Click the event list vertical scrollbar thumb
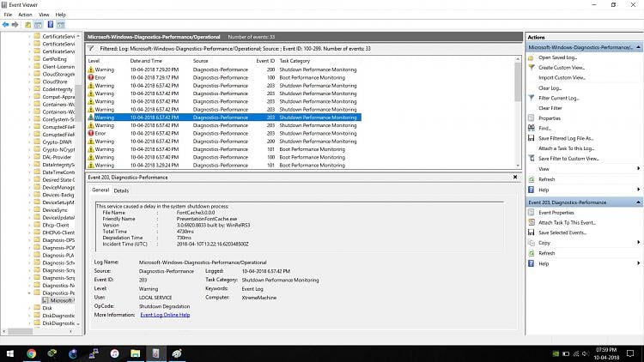 [x=518, y=82]
